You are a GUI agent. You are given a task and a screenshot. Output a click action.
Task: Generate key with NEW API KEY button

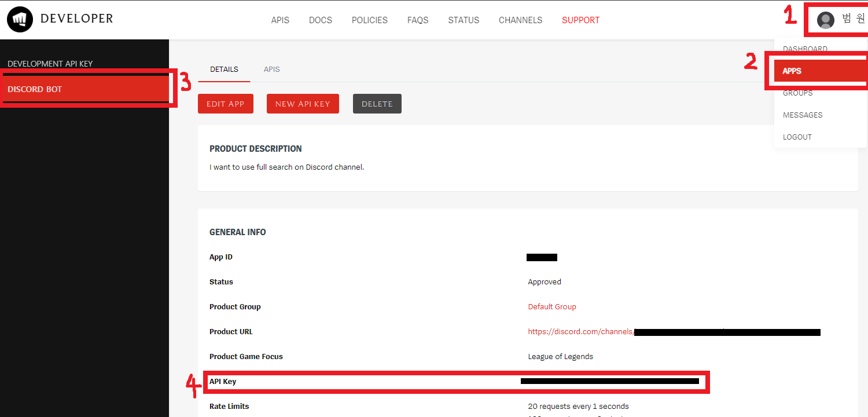[303, 104]
